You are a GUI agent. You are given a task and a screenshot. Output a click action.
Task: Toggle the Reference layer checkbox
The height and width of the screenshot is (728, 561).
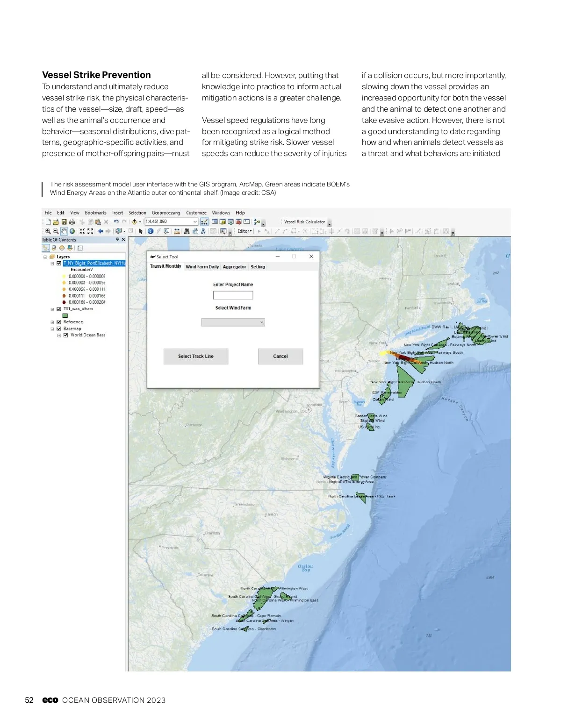(59, 322)
